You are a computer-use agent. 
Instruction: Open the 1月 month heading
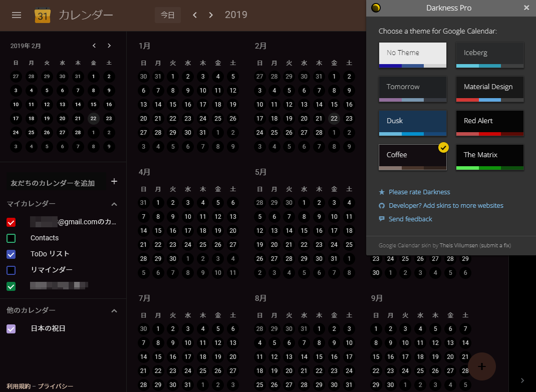145,46
